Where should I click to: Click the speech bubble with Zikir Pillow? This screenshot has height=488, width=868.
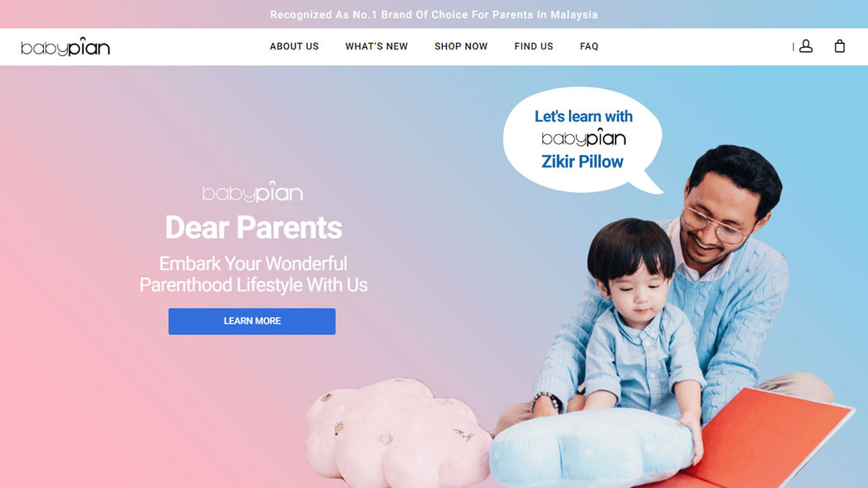[583, 140]
